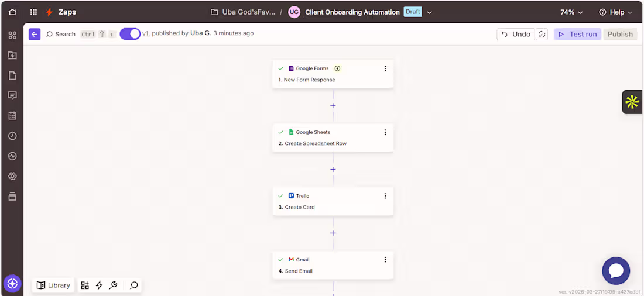644x296 pixels.
Task: Click the Zaps lightning bolt logo
Action: point(49,12)
